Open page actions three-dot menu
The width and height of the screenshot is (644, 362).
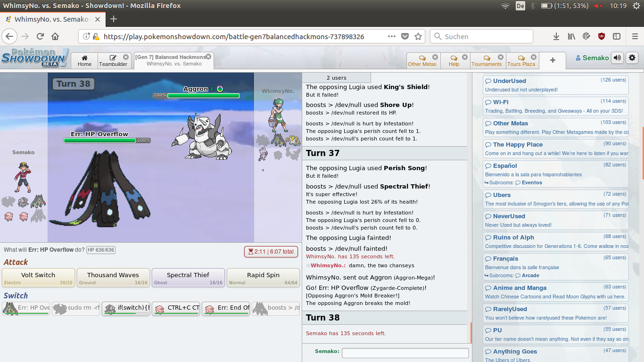click(392, 36)
